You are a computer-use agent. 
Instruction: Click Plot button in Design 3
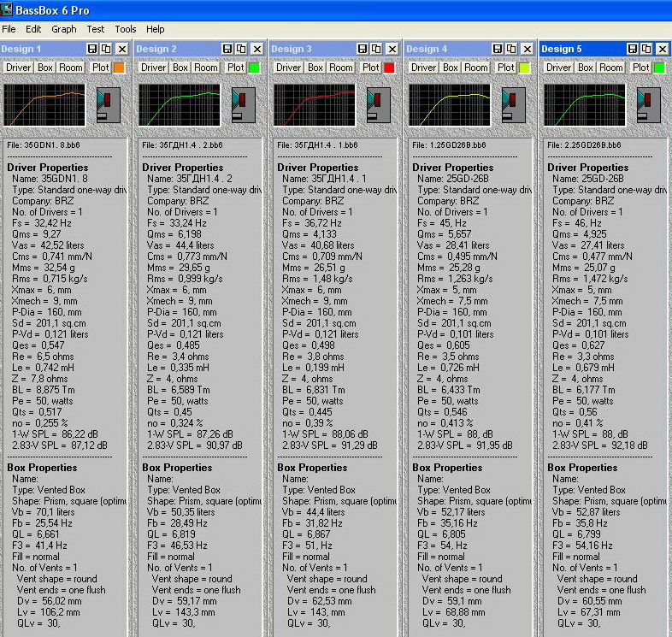click(x=371, y=68)
